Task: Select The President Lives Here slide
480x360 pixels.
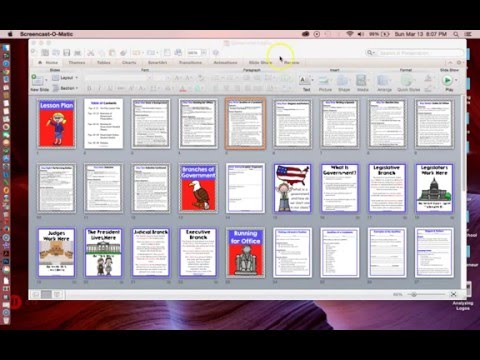Action: pos(104,253)
